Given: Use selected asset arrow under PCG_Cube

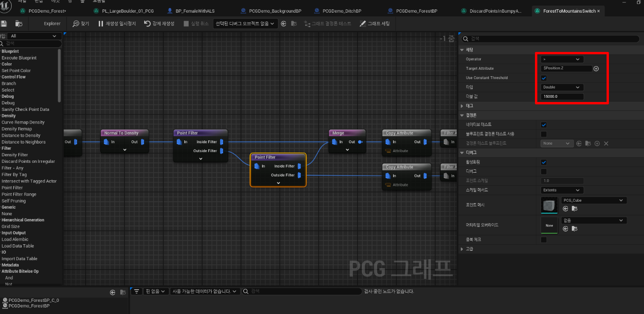Looking at the screenshot, I should click(x=566, y=209).
